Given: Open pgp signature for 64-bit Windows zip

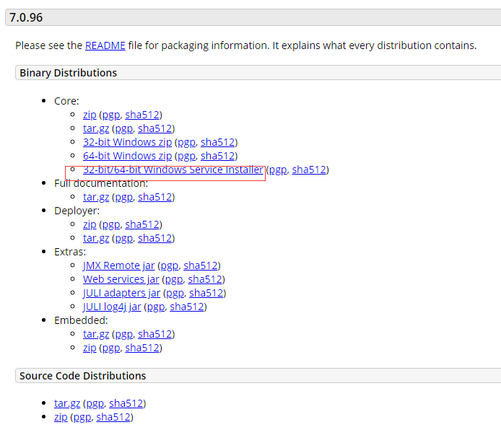Looking at the screenshot, I should point(186,156).
